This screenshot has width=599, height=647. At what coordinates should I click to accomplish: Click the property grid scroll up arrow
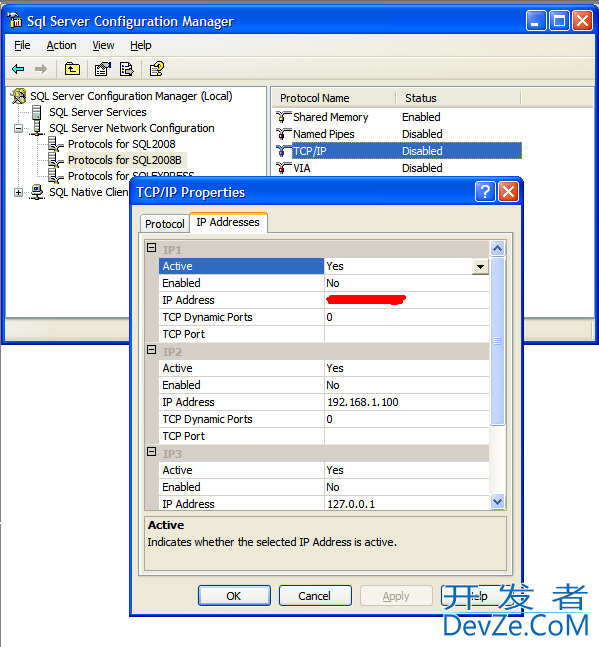[x=498, y=248]
